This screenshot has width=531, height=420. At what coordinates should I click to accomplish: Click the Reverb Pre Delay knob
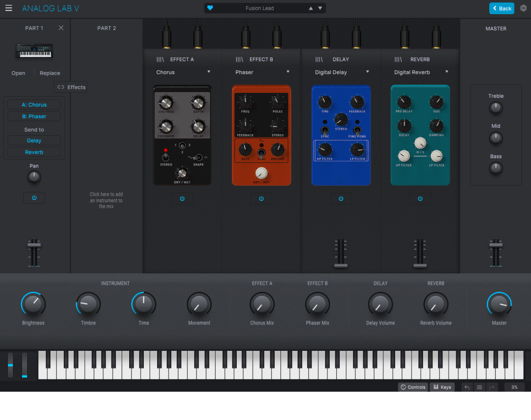[404, 102]
